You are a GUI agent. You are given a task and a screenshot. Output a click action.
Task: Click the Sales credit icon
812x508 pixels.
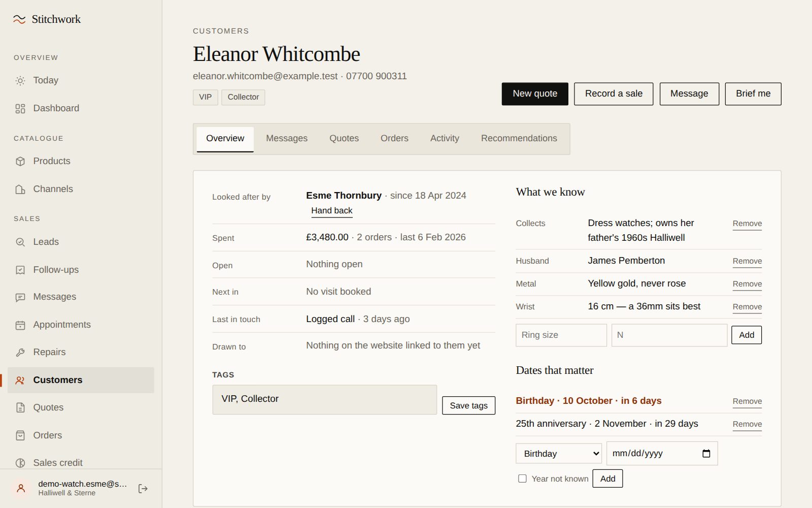20,463
